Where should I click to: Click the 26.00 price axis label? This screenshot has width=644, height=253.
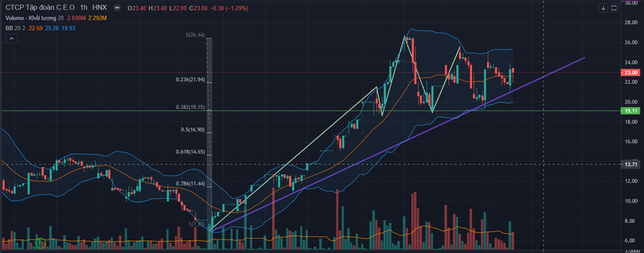(631, 42)
